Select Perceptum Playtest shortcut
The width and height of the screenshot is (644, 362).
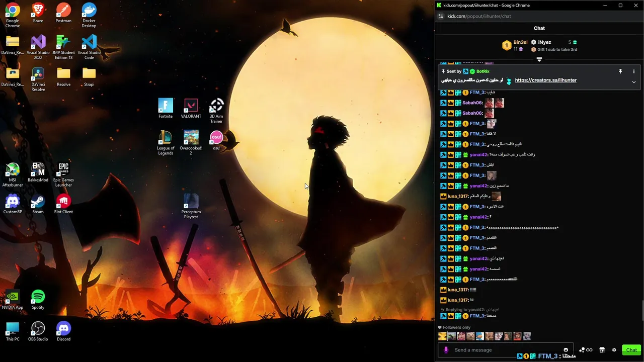point(191,207)
